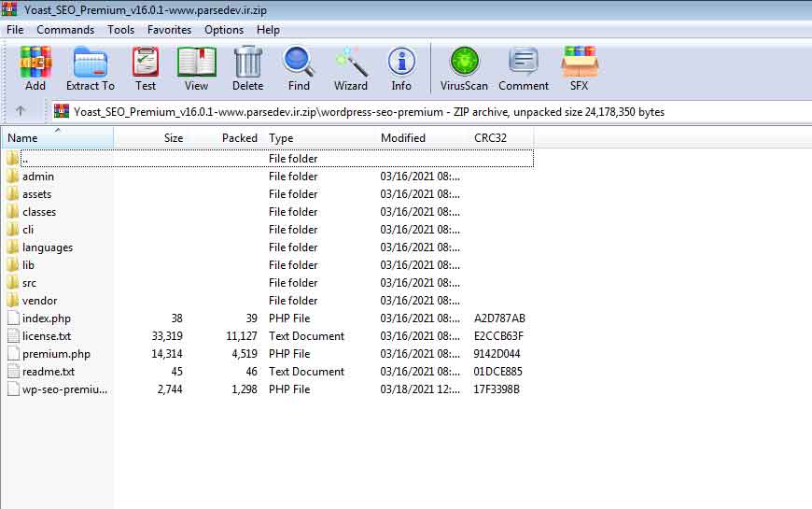Go up one level with arrow icon
The height and width of the screenshot is (509, 812).
[x=21, y=111]
